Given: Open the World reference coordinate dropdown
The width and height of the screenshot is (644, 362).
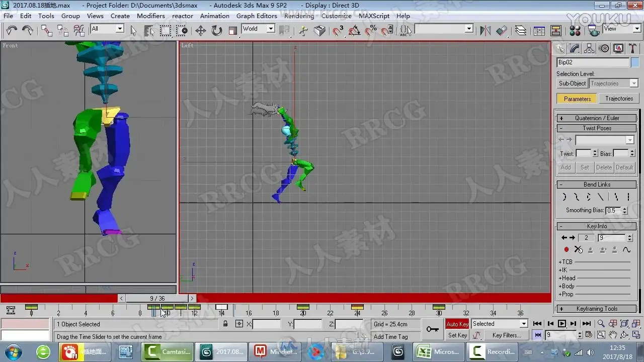Looking at the screenshot, I should pyautogui.click(x=258, y=29).
